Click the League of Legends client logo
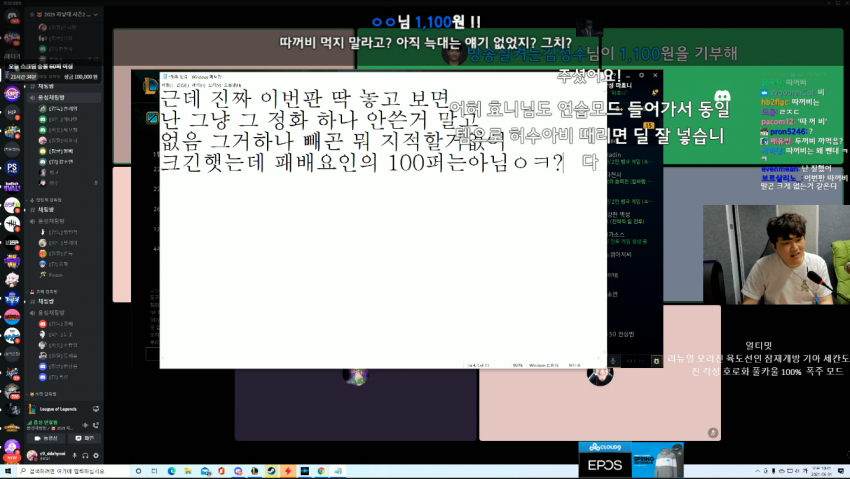 150,85
